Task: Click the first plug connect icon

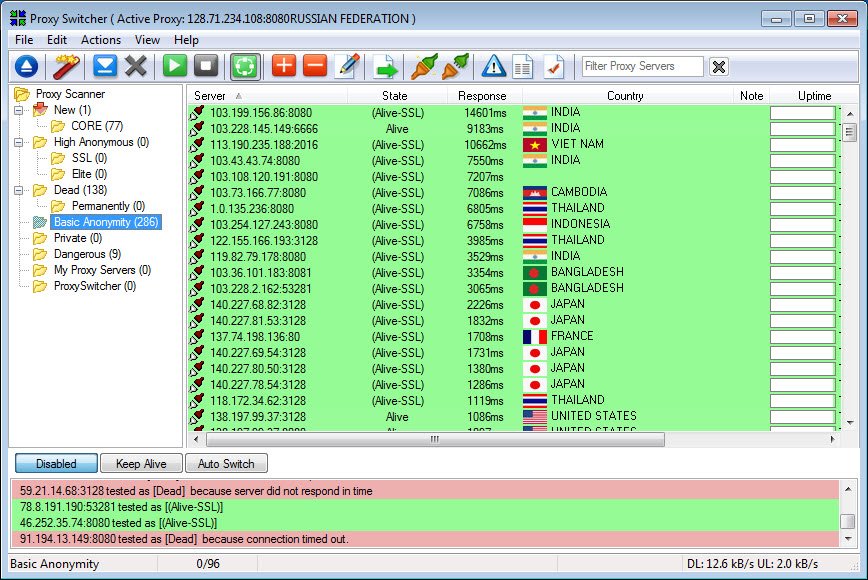Action: pos(424,66)
